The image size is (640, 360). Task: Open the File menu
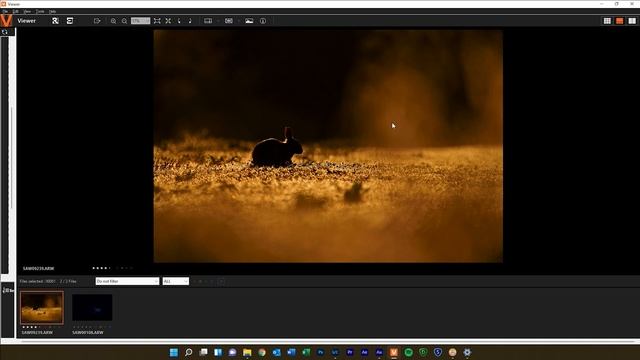coord(5,11)
